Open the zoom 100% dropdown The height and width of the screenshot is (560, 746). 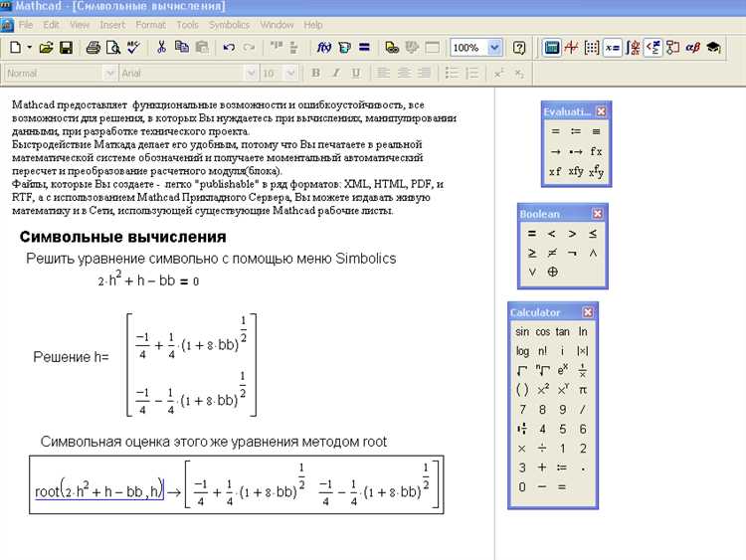pyautogui.click(x=495, y=47)
